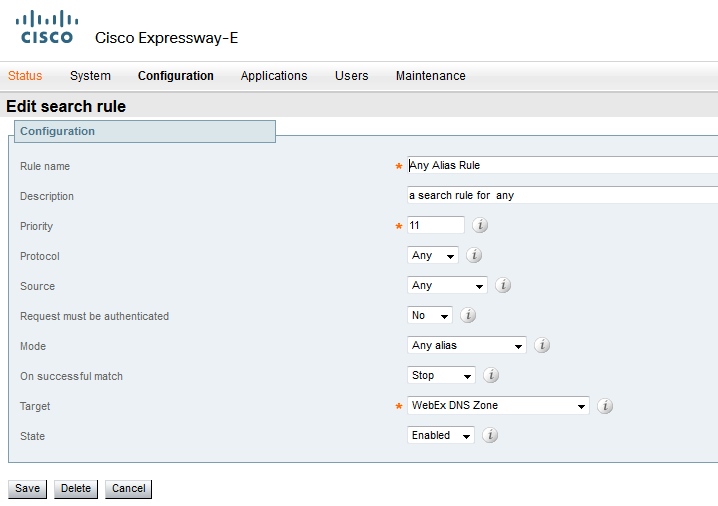View the info icon beside Mode dropdown
This screenshot has width=718, height=506.
tap(542, 345)
